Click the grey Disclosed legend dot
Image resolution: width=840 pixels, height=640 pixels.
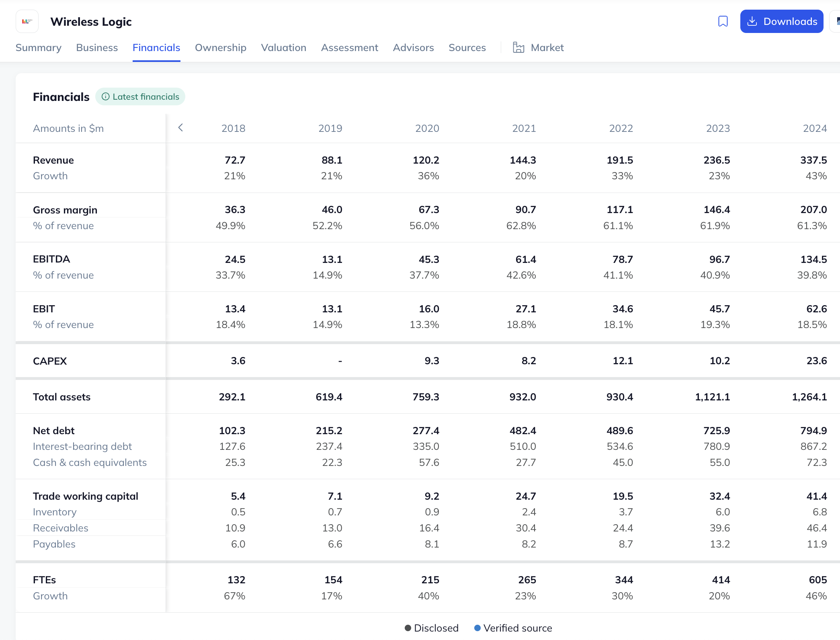[408, 628]
